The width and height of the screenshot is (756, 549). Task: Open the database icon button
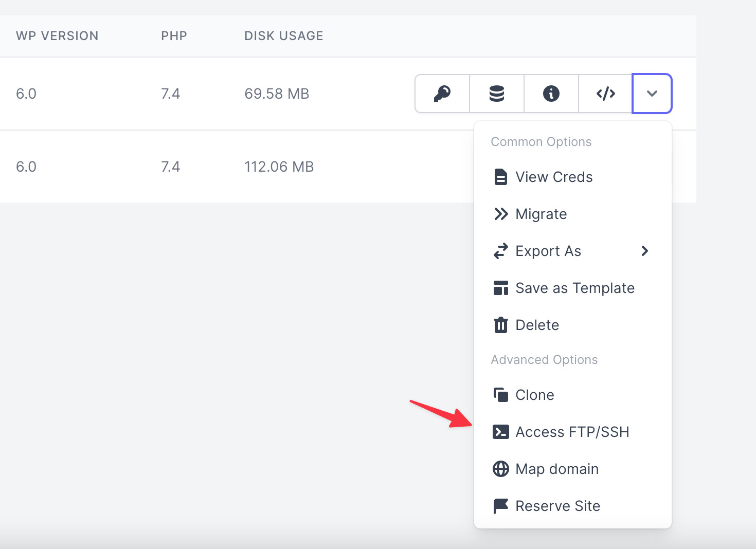click(497, 94)
